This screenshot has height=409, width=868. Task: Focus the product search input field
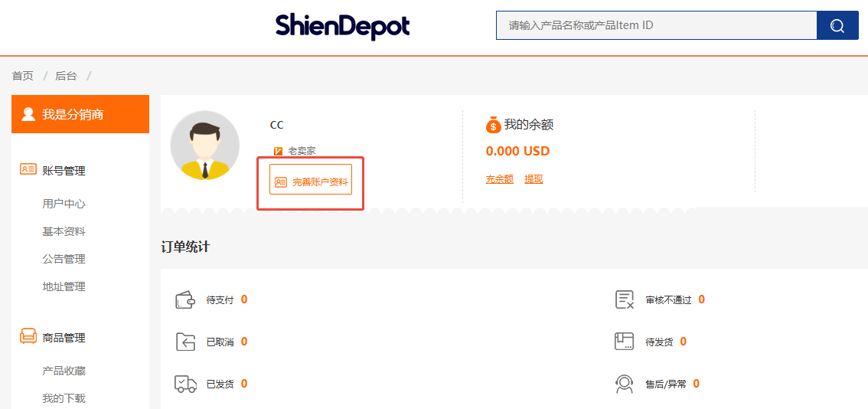pos(656,25)
